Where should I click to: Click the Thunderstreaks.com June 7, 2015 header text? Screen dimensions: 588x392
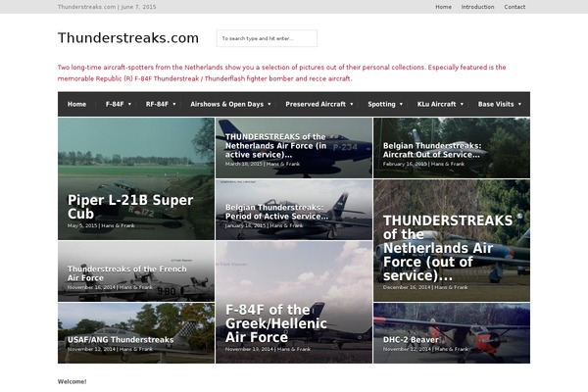pyautogui.click(x=107, y=7)
